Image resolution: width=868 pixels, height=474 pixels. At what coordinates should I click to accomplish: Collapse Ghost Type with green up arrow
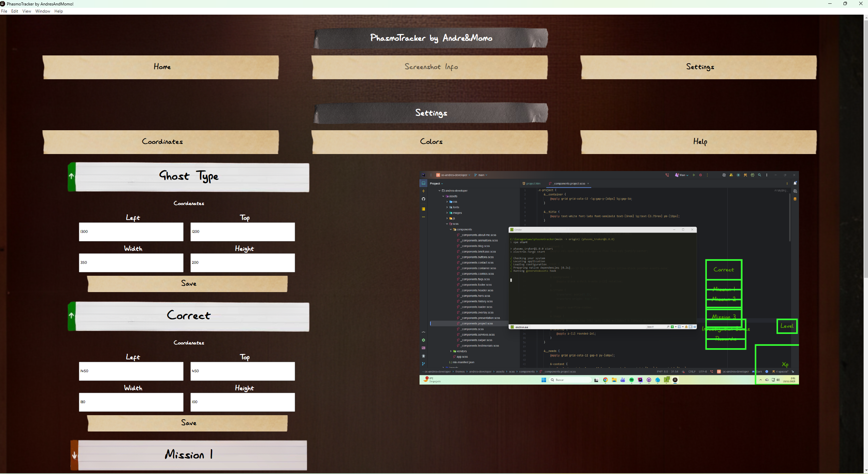[71, 176]
